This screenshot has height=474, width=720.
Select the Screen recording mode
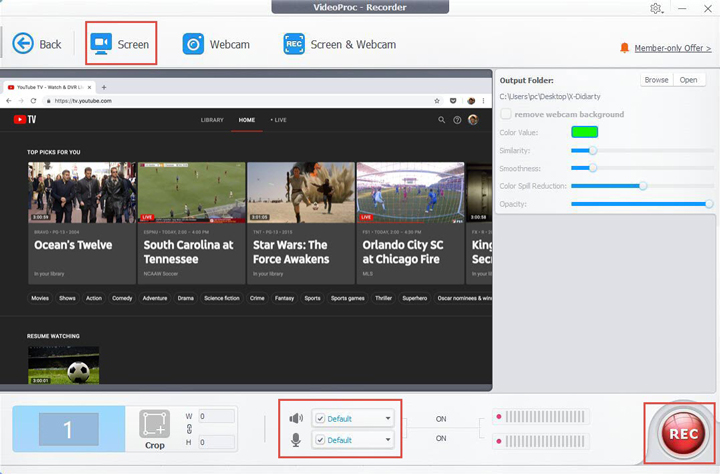coord(120,44)
